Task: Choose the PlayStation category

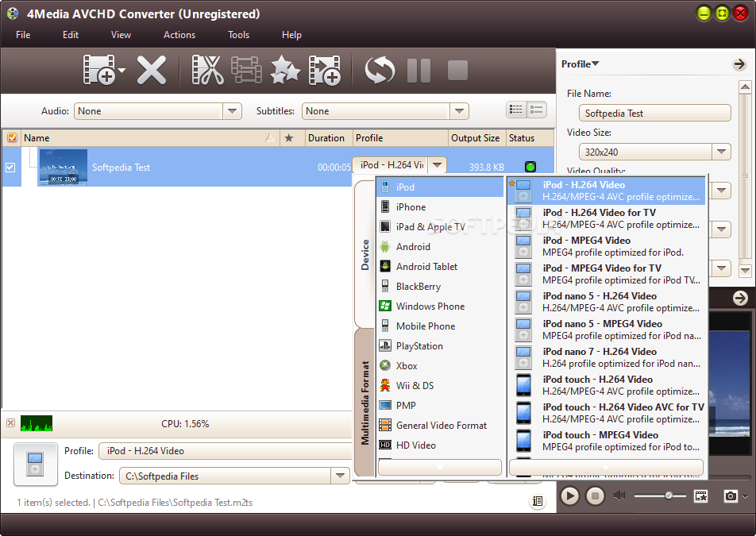Action: click(440, 345)
